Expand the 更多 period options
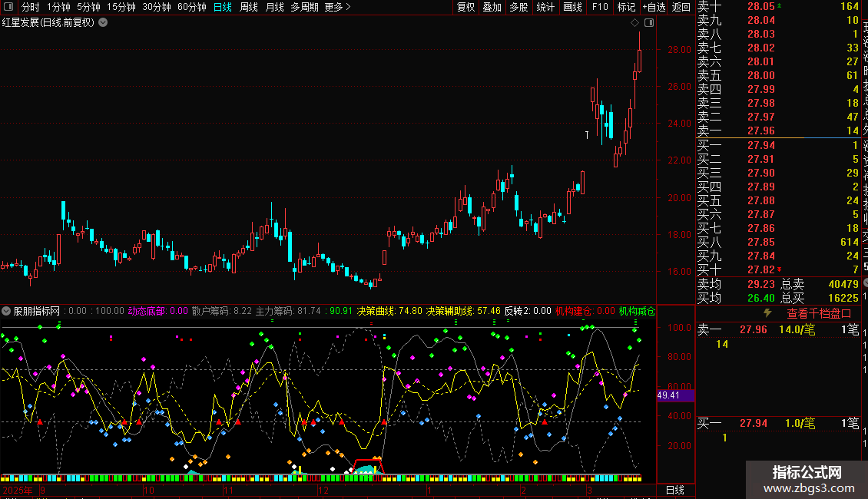This screenshot has height=499, width=868. tap(338, 7)
